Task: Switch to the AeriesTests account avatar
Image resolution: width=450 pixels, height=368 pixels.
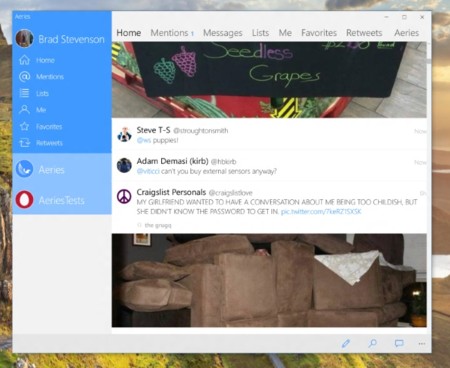Action: (24, 200)
